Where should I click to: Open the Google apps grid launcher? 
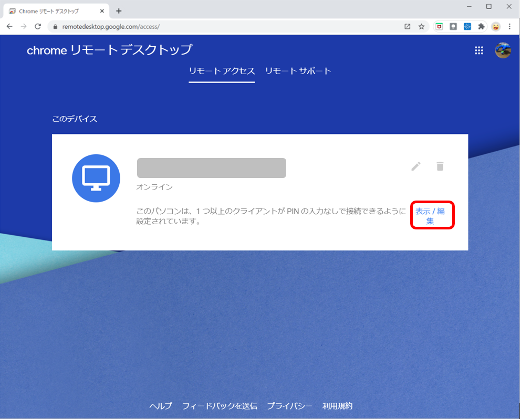(479, 50)
